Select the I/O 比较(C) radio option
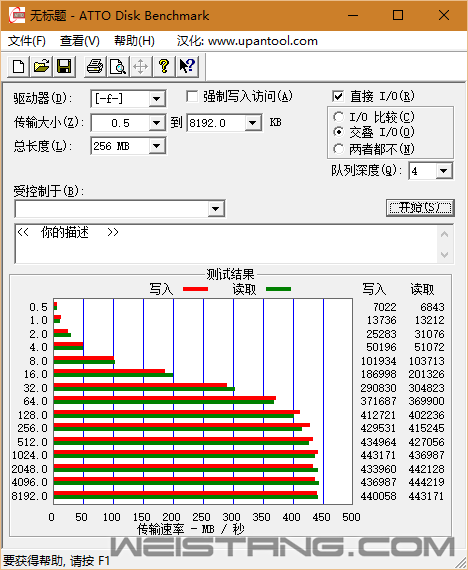The width and height of the screenshot is (468, 570). pyautogui.click(x=339, y=117)
